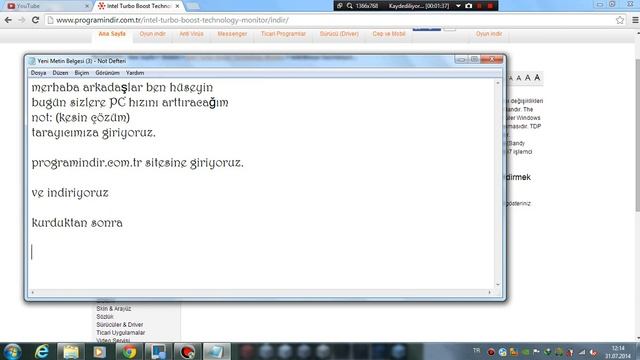Open a new Chrome tab
This screenshot has height=360, width=640.
pyautogui.click(x=193, y=6)
